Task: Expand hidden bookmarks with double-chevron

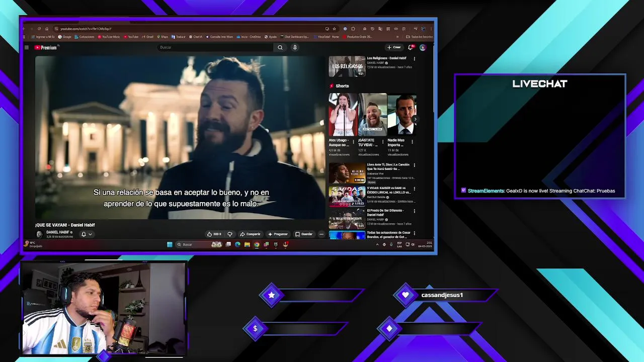Action: click(397, 37)
